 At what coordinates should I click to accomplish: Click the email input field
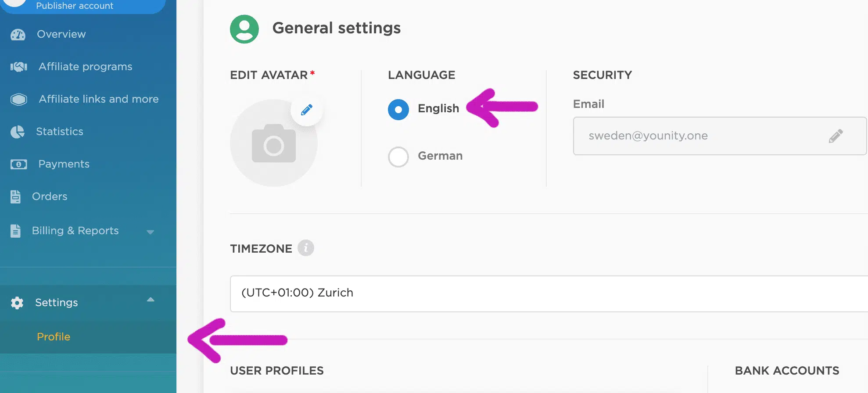[x=702, y=136]
